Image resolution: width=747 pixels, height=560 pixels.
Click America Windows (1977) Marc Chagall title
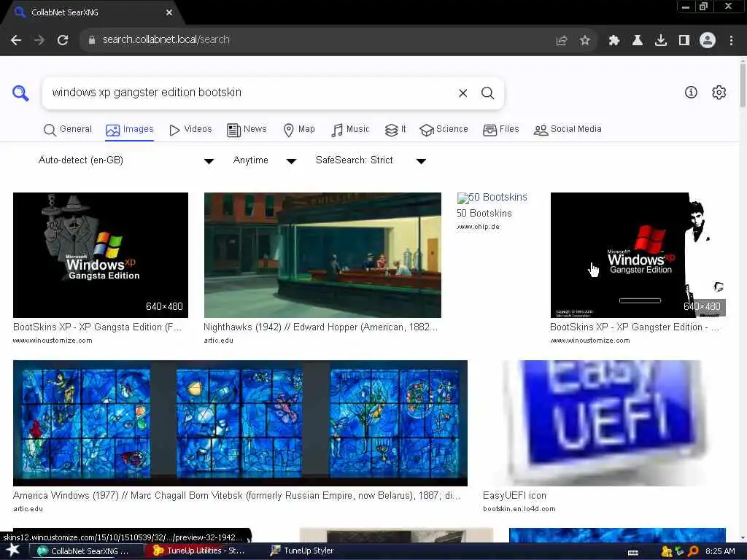point(237,496)
